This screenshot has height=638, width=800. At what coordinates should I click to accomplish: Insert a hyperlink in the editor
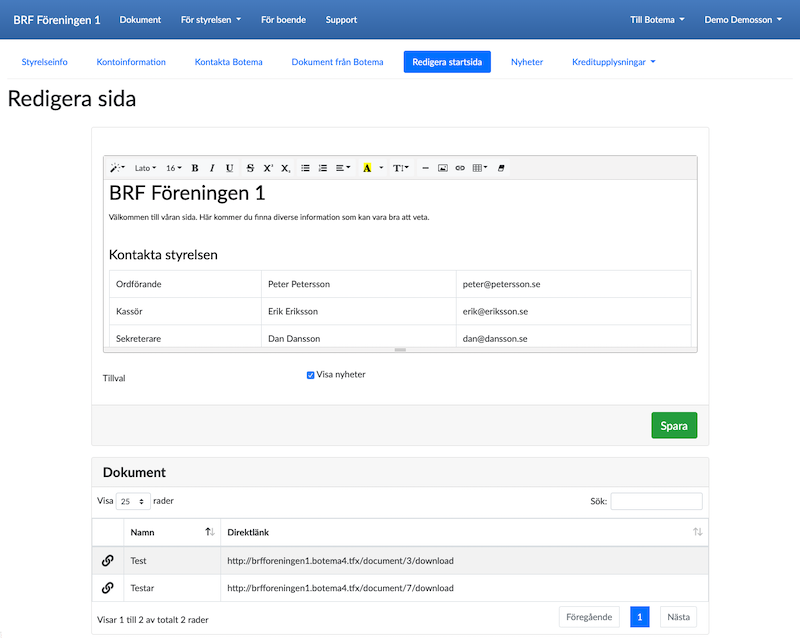tap(460, 168)
